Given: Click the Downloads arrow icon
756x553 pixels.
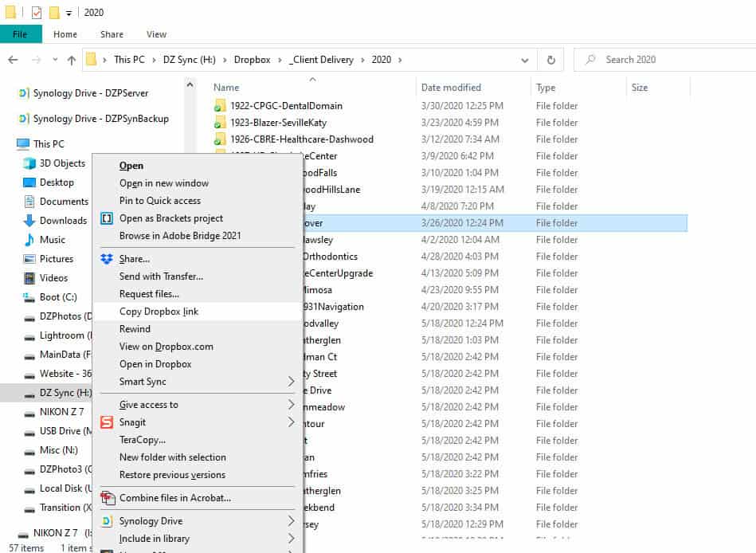Looking at the screenshot, I should [29, 221].
